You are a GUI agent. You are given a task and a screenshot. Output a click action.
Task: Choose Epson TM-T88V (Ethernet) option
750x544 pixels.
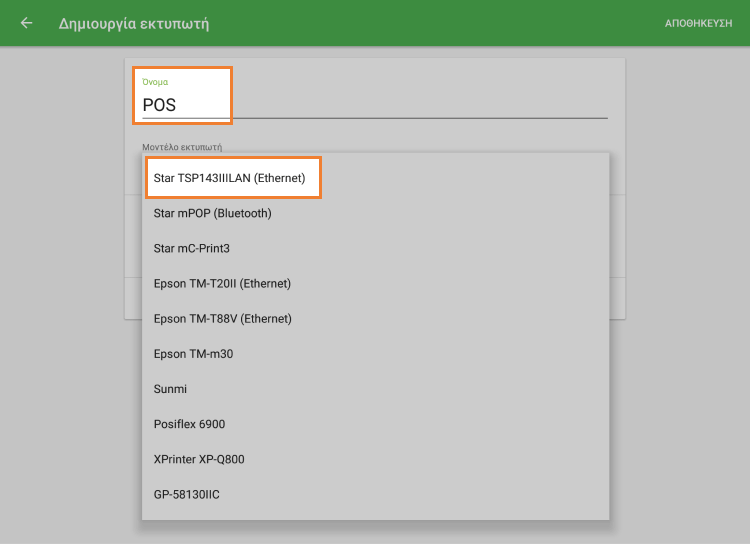(222, 318)
